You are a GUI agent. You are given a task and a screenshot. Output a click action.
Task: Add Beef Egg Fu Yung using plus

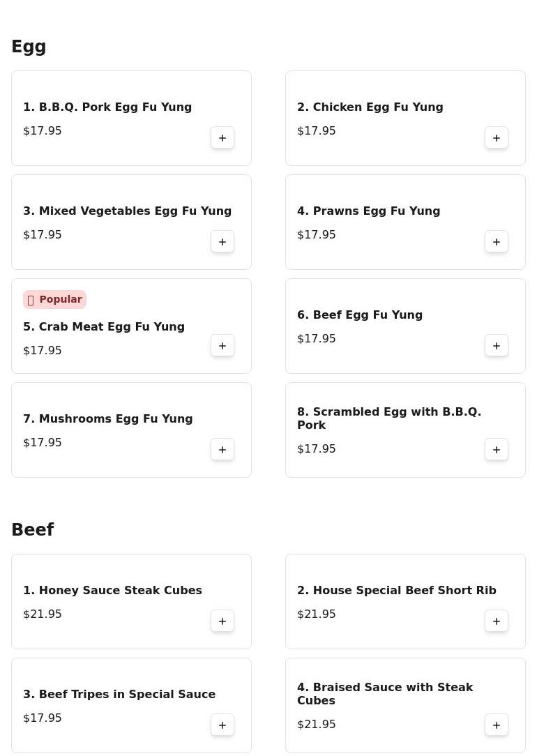(496, 346)
